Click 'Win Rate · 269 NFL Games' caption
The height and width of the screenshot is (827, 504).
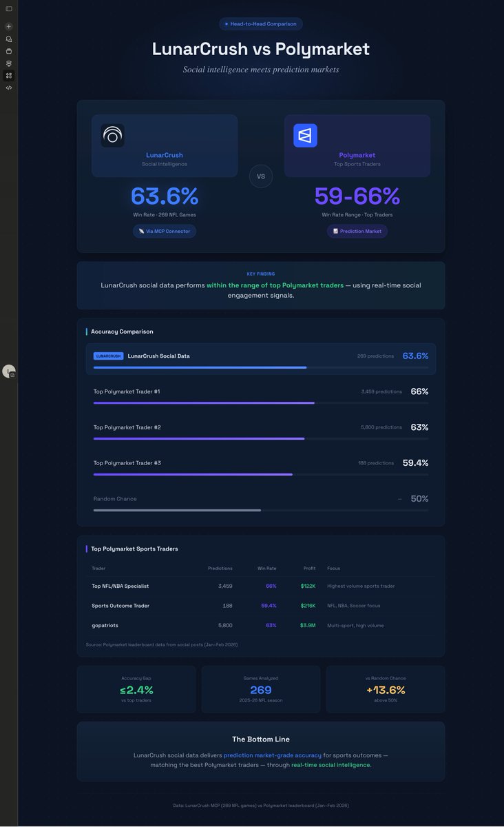point(165,215)
